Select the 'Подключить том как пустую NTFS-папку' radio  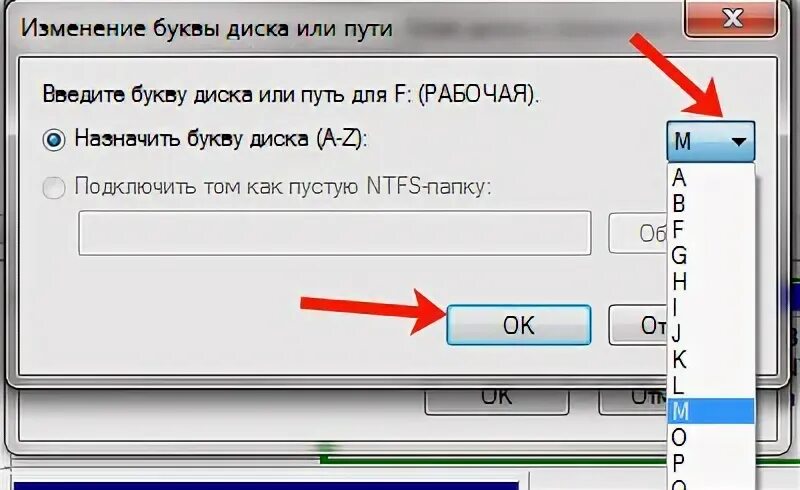click(54, 187)
